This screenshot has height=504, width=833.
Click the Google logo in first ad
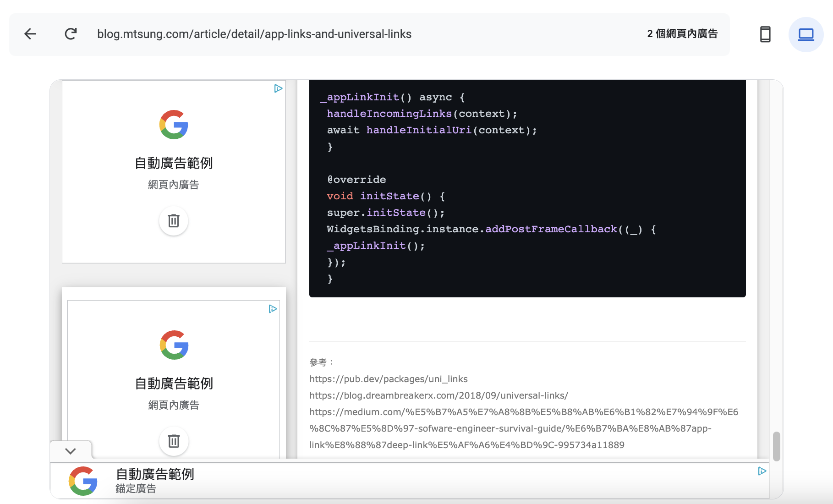tap(174, 125)
